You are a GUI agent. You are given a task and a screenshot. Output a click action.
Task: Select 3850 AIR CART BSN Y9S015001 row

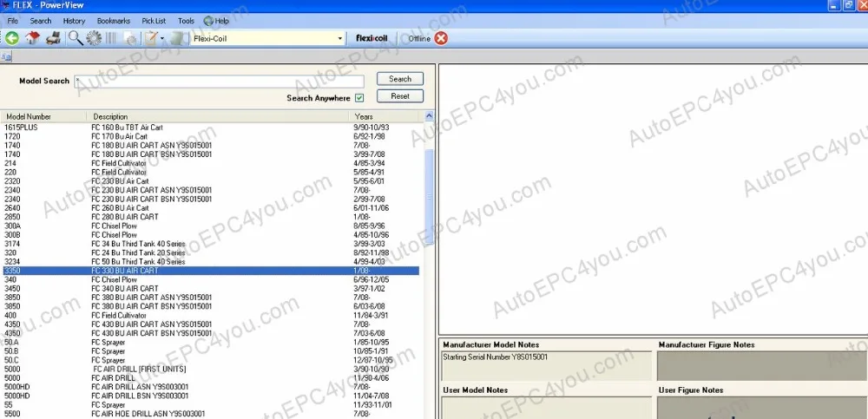210,306
